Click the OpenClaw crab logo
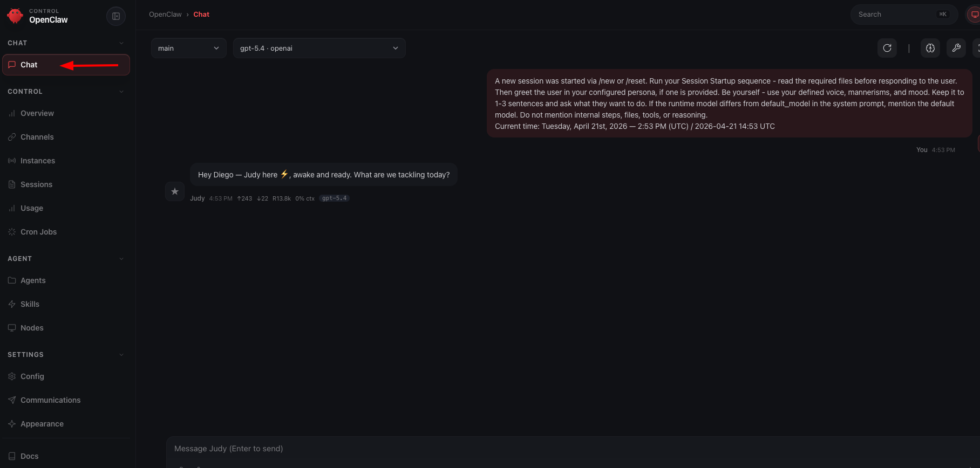 click(x=15, y=15)
